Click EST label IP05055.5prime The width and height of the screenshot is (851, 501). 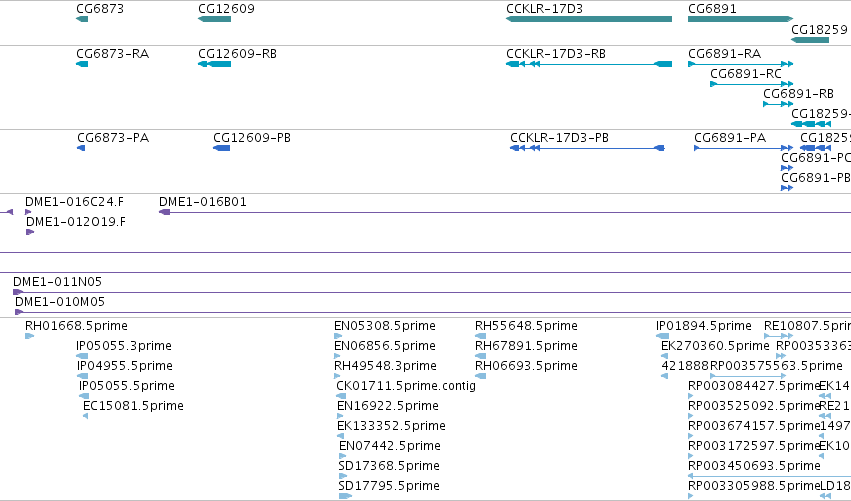point(127,386)
